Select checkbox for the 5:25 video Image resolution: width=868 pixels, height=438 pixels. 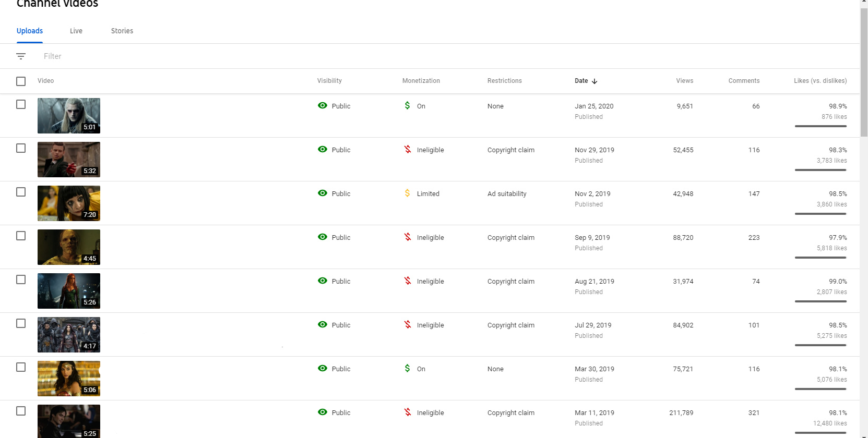click(x=21, y=411)
